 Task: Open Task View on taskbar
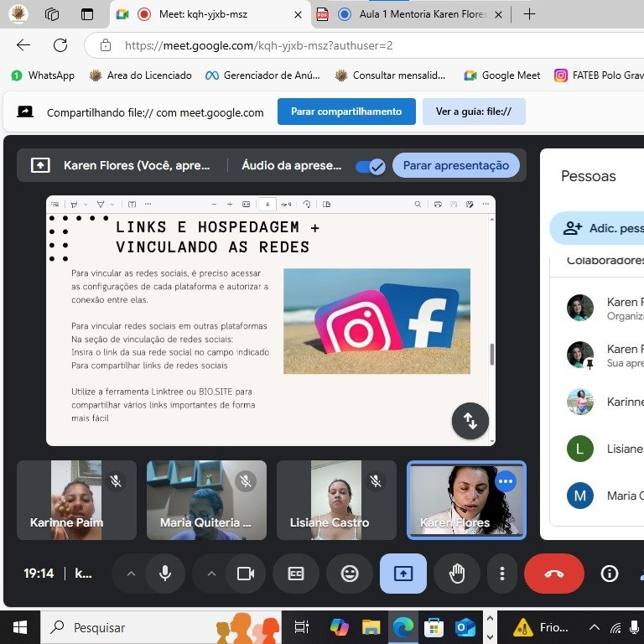[x=302, y=627]
